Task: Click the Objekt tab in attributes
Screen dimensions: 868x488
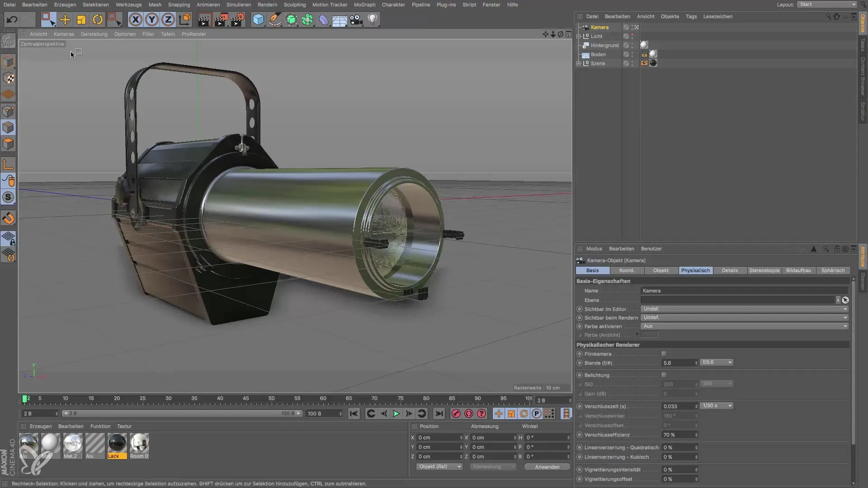Action: point(660,270)
